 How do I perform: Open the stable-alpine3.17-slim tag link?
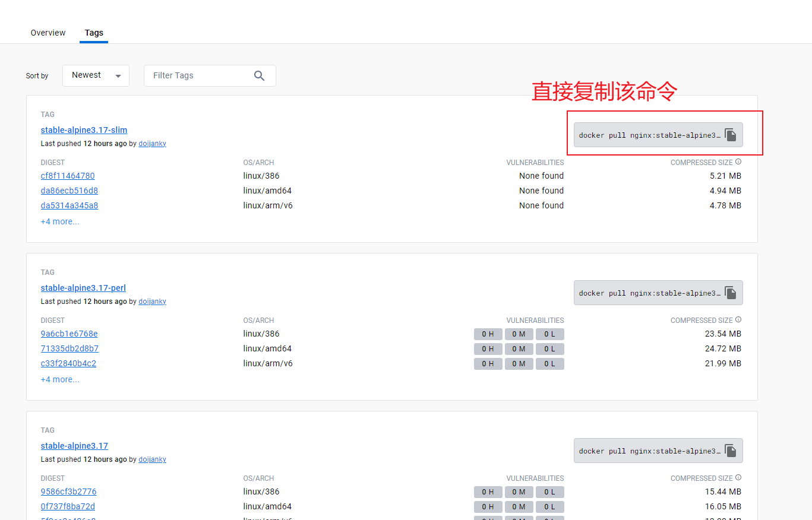pos(84,130)
